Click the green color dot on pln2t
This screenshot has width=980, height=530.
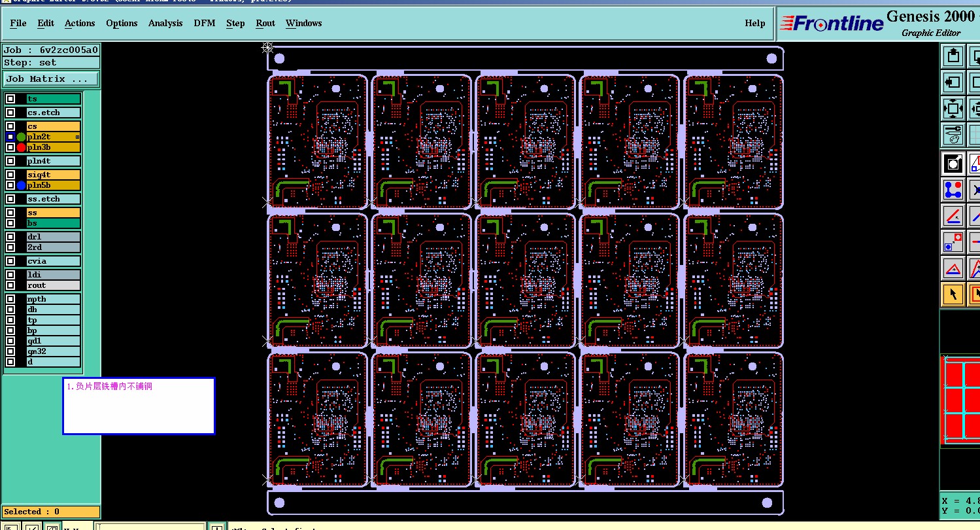[21, 137]
